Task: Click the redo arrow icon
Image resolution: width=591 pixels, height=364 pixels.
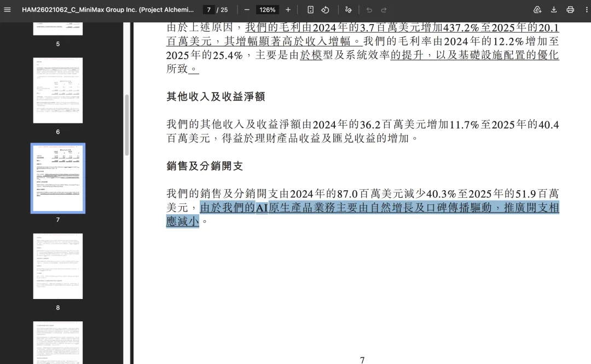Action: 384,9
